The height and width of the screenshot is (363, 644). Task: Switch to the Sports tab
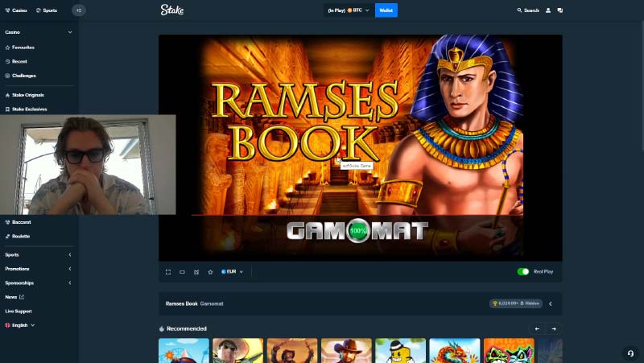(x=47, y=10)
